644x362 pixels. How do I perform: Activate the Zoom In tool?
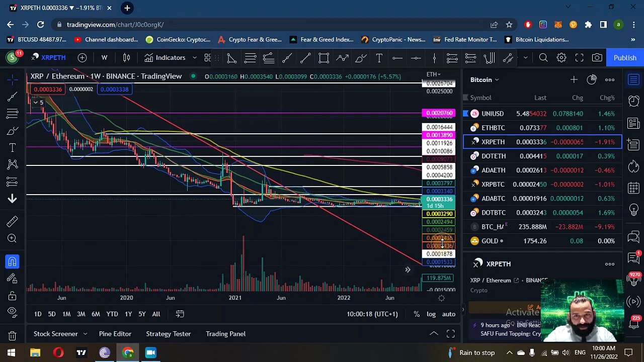12,238
